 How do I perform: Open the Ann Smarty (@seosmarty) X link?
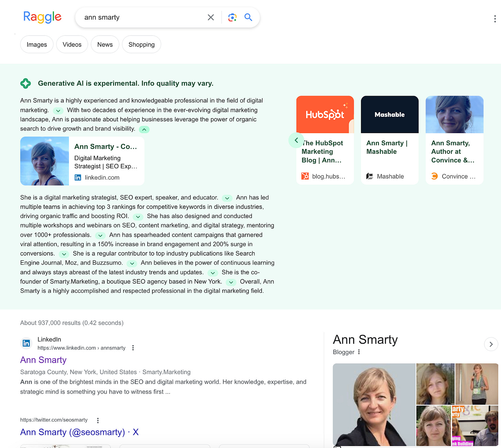[x=79, y=432]
